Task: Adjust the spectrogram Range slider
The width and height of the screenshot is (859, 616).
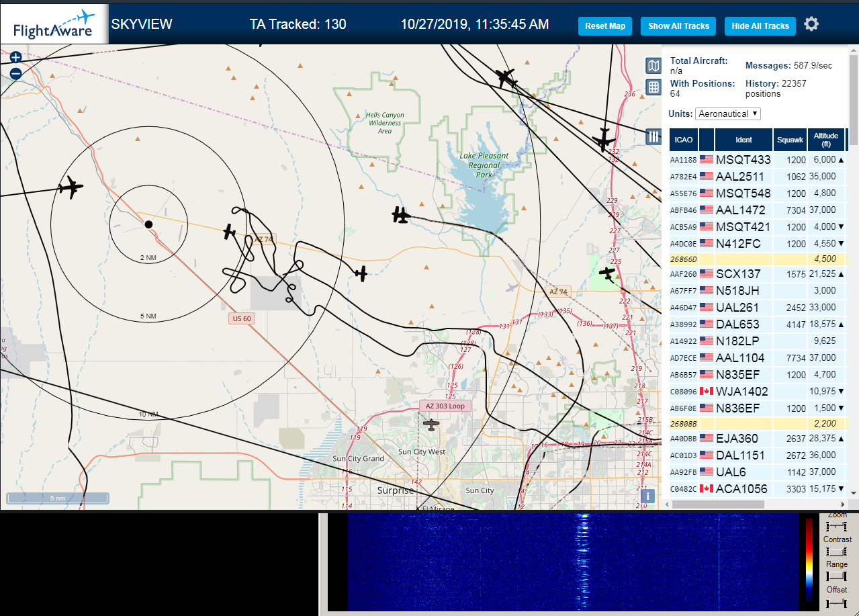Action: click(837, 576)
